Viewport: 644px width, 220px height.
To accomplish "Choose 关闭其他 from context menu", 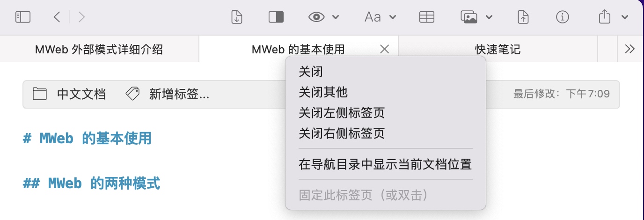I will point(323,92).
